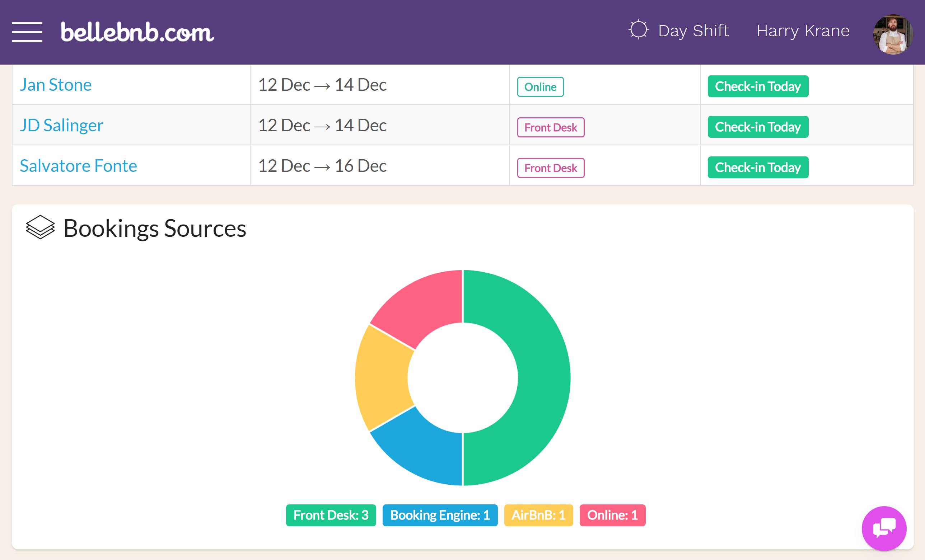Click Check-in Today for Salvatore Fonte
The height and width of the screenshot is (560, 925).
[x=758, y=167]
